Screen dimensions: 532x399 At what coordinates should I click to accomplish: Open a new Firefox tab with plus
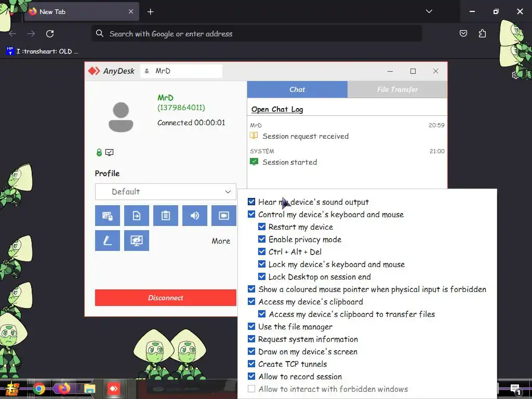click(150, 12)
